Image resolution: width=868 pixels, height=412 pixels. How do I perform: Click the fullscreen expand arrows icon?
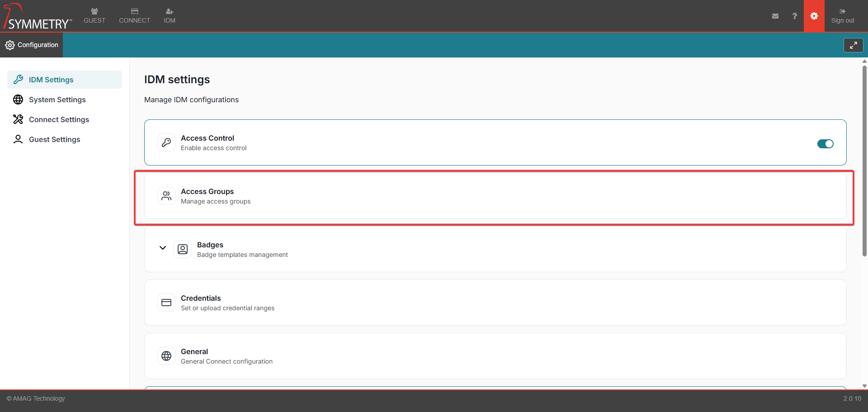point(853,45)
